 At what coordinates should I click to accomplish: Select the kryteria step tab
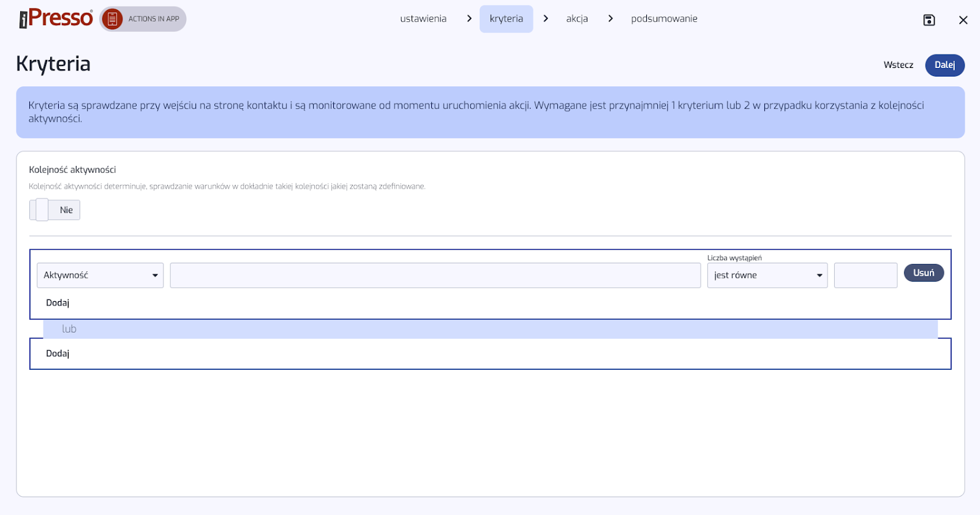coord(506,18)
